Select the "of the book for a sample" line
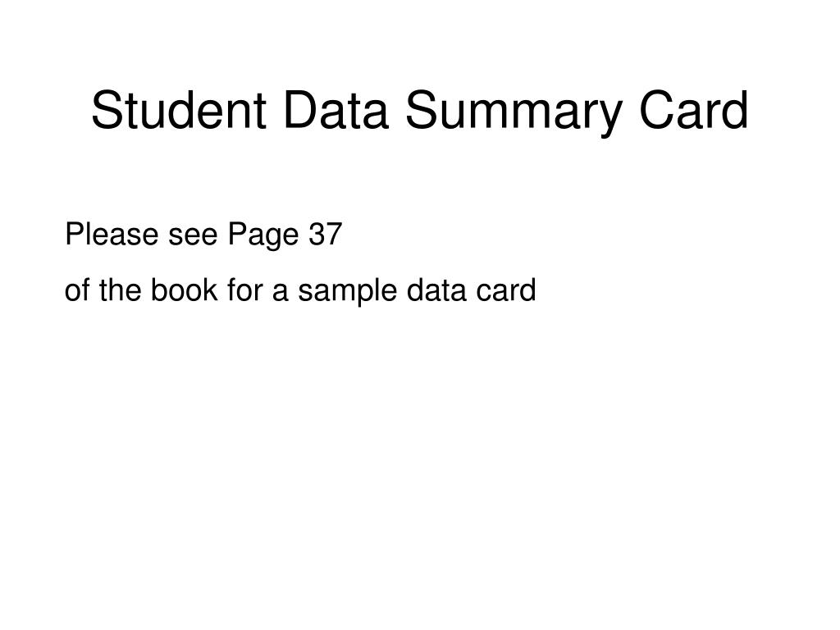The width and height of the screenshot is (840, 630). tap(300, 291)
